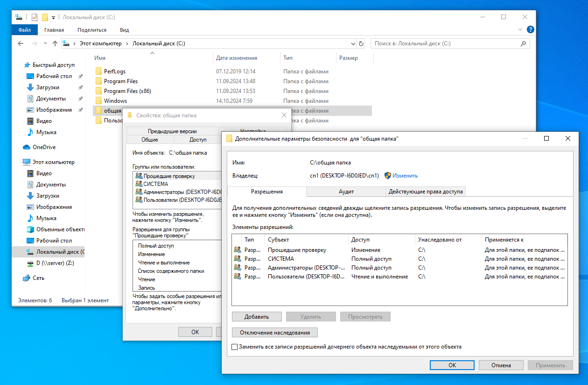The height and width of the screenshot is (385, 588).
Task: Click the Музыка icon under Быстрый доступ
Action: click(30, 132)
